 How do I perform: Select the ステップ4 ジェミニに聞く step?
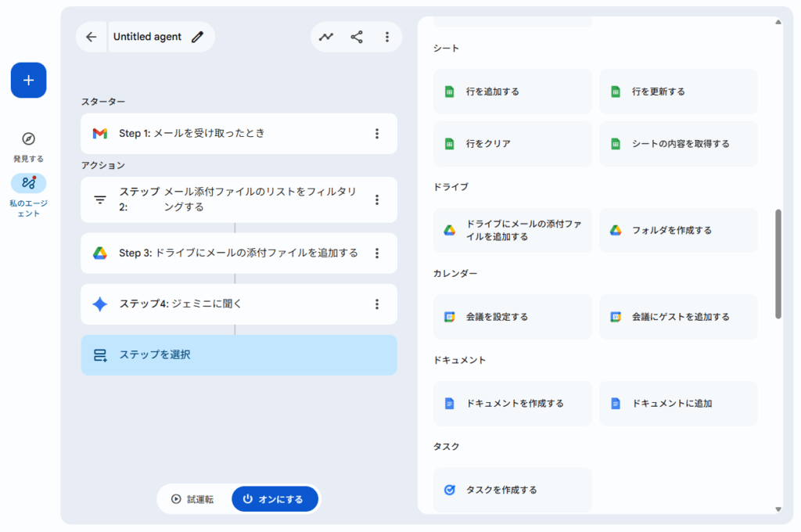(227, 304)
